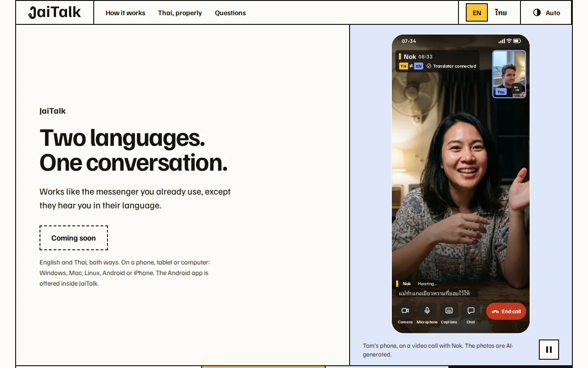Click the Hearing… status in the caption bar
The height and width of the screenshot is (368, 588).
pyautogui.click(x=427, y=284)
